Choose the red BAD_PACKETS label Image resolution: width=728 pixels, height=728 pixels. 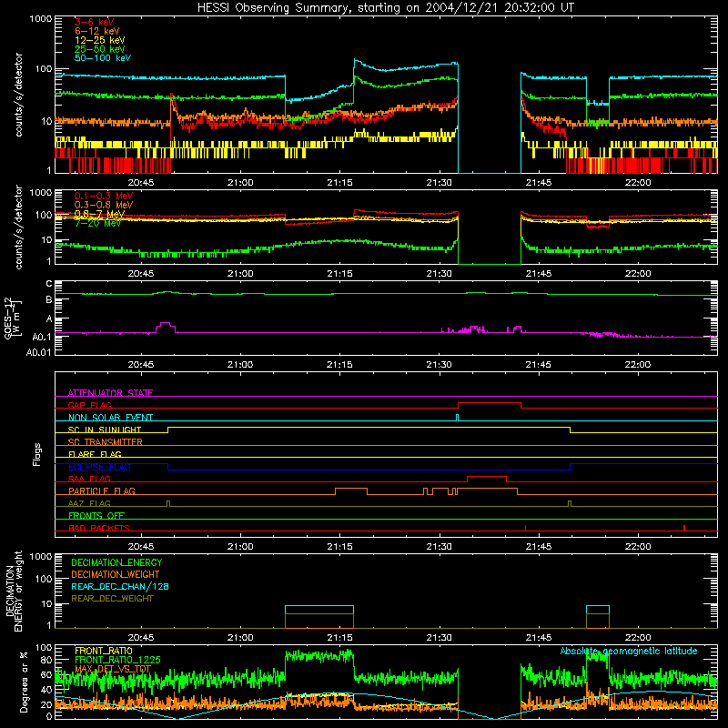[x=99, y=528]
